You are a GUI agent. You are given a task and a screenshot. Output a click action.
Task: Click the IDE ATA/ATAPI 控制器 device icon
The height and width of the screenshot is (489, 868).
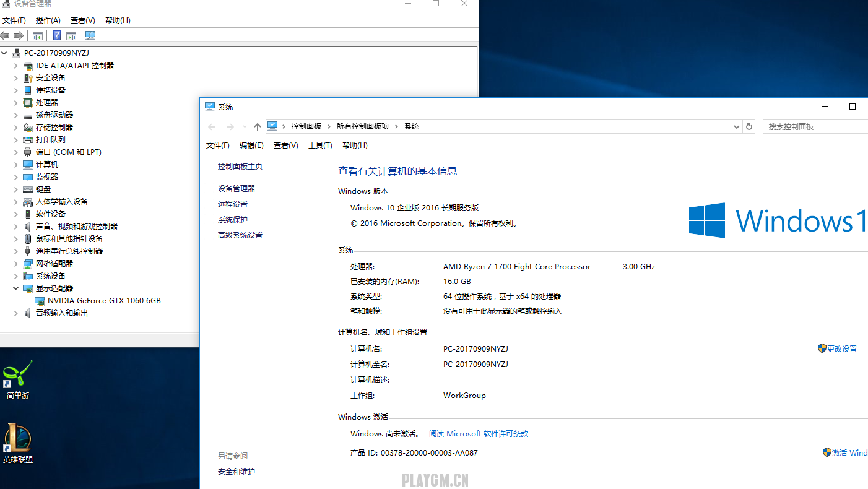click(x=28, y=66)
